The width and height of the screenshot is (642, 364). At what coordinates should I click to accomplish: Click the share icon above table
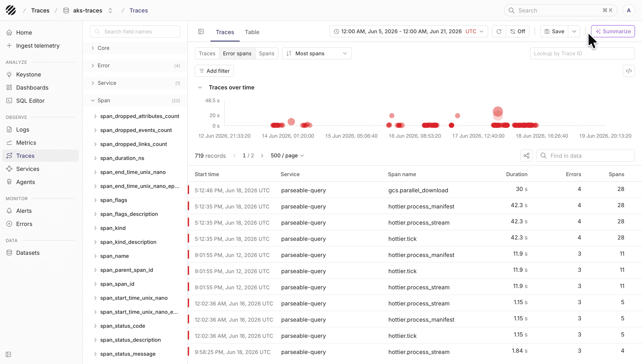(526, 156)
